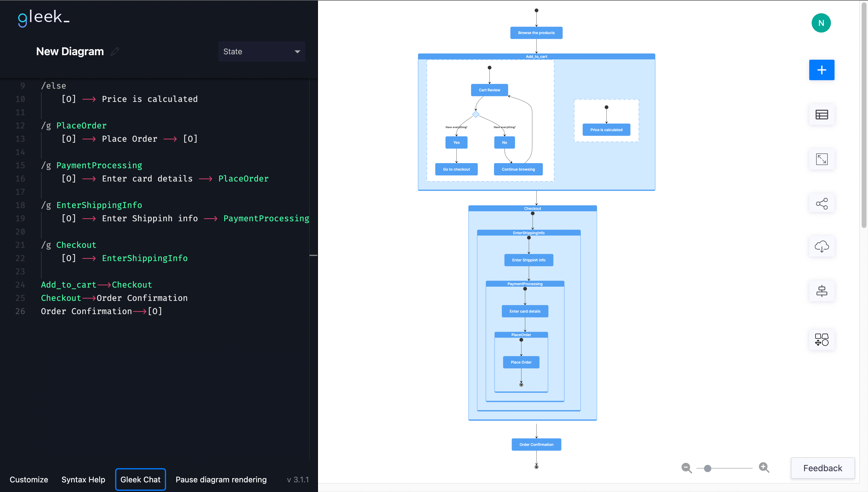868x492 pixels.
Task: Click the user avatar icon top right
Action: coord(822,23)
